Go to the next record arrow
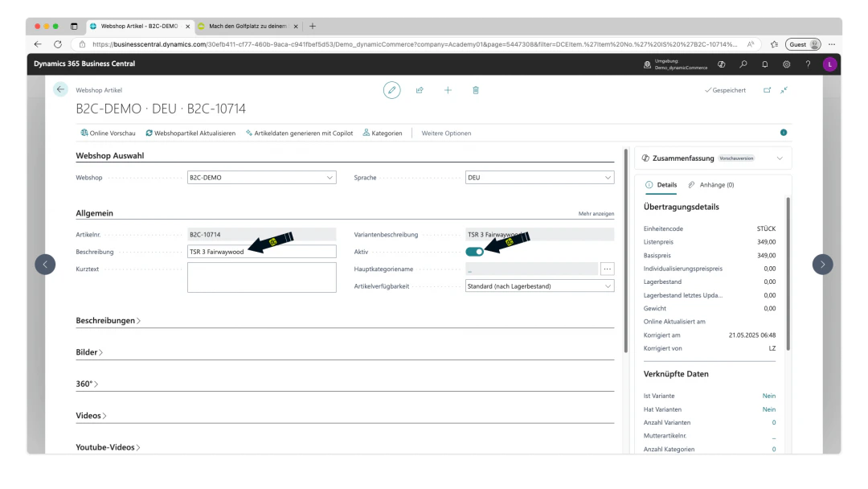The height and width of the screenshot is (489, 868). (823, 264)
